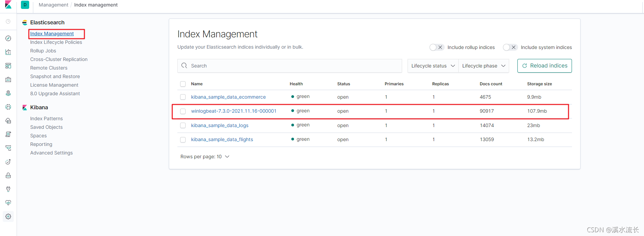644x236 pixels.
Task: Open the kibana_sample_data_logs index link
Action: [220, 125]
